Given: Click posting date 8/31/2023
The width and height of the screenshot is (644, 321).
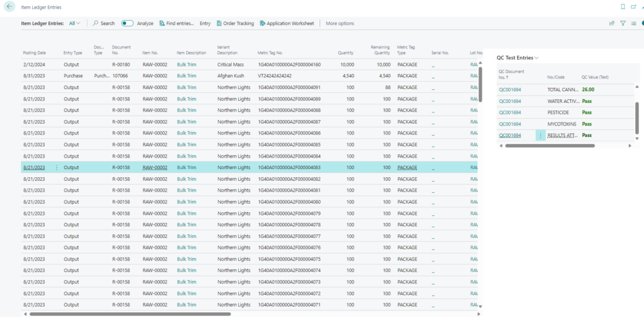Looking at the screenshot, I should 34,76.
